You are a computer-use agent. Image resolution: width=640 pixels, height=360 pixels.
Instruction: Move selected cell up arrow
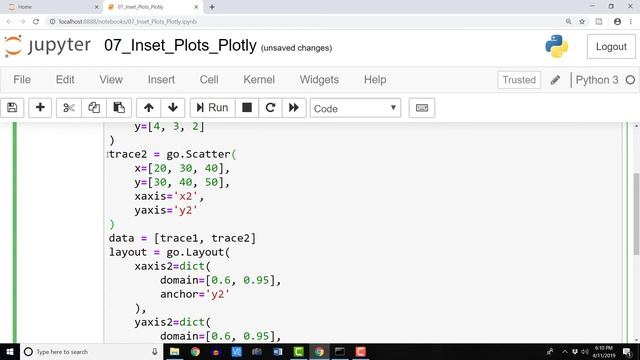pos(149,108)
